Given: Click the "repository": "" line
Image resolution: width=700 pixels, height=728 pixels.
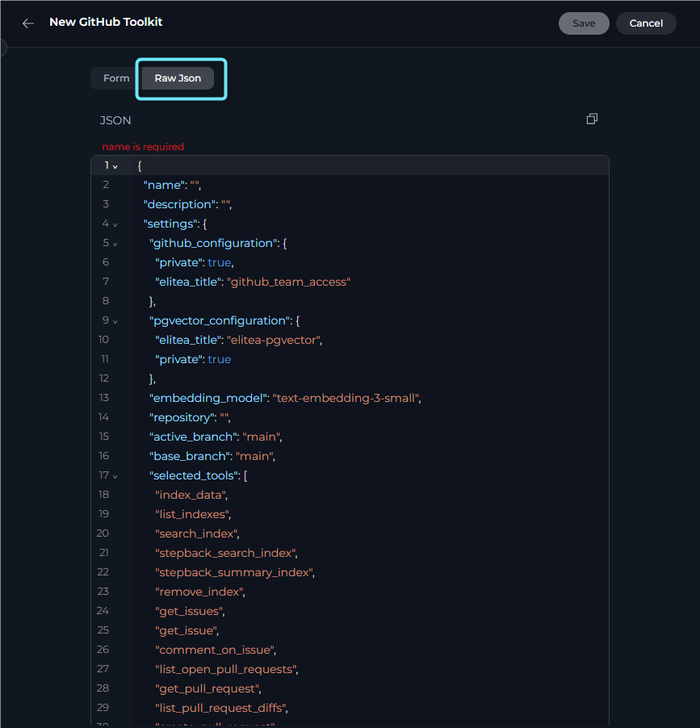Looking at the screenshot, I should pos(190,417).
